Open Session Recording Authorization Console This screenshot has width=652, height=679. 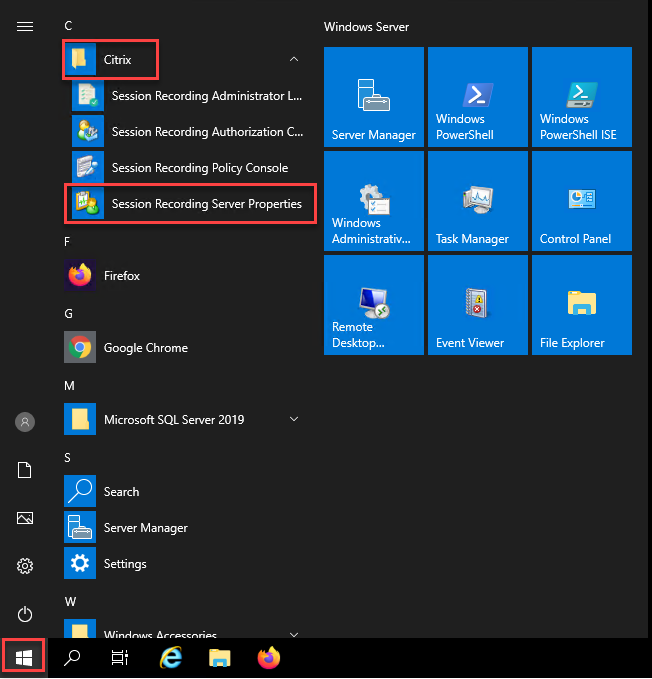click(x=207, y=132)
